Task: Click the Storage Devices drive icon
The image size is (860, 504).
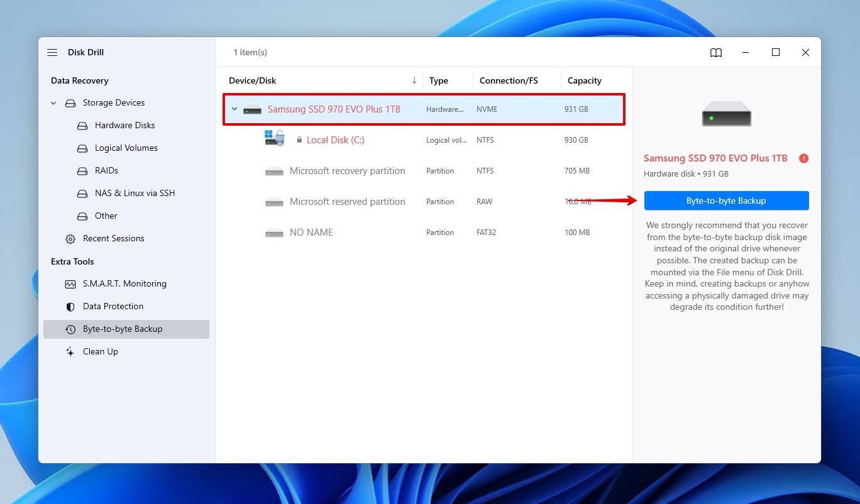Action: (70, 103)
